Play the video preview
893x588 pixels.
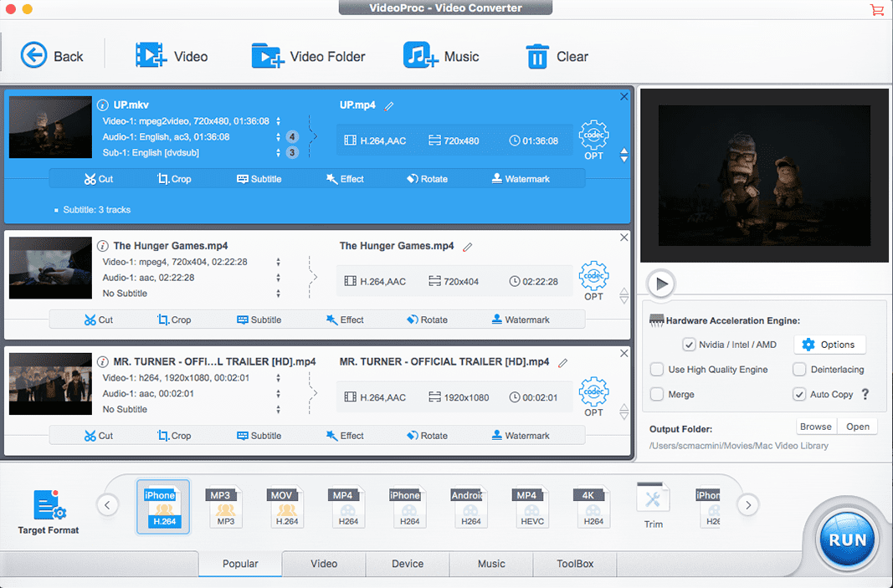tap(662, 284)
